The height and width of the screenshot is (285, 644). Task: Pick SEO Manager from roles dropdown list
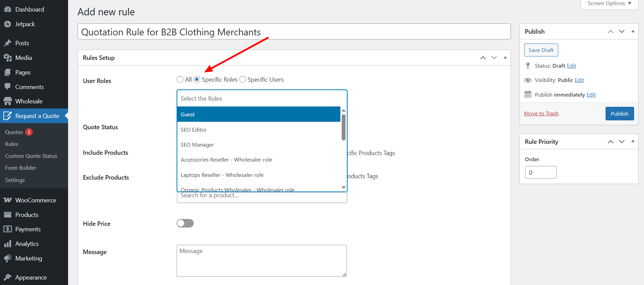(197, 145)
